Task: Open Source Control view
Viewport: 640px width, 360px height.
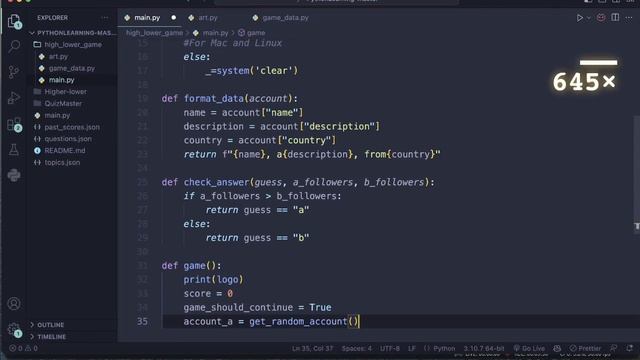Action: (x=14, y=72)
